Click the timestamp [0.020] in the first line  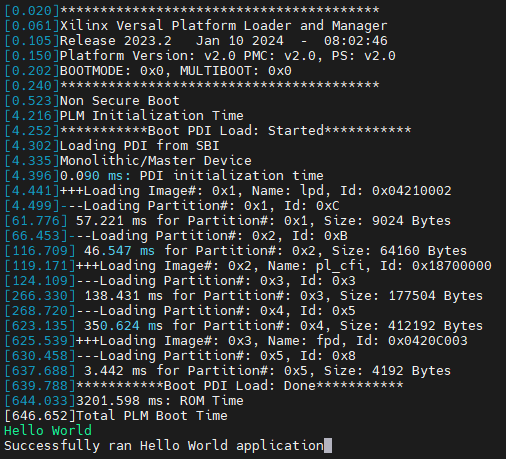32,11
